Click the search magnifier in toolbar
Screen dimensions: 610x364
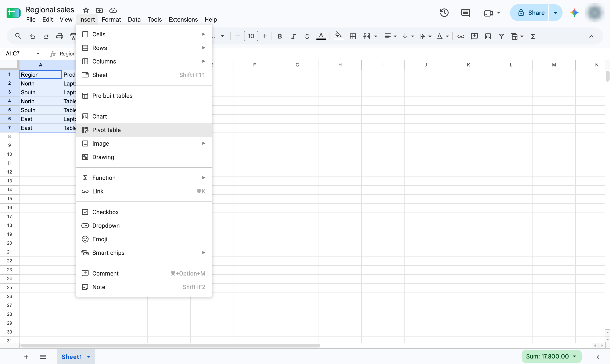pos(18,36)
